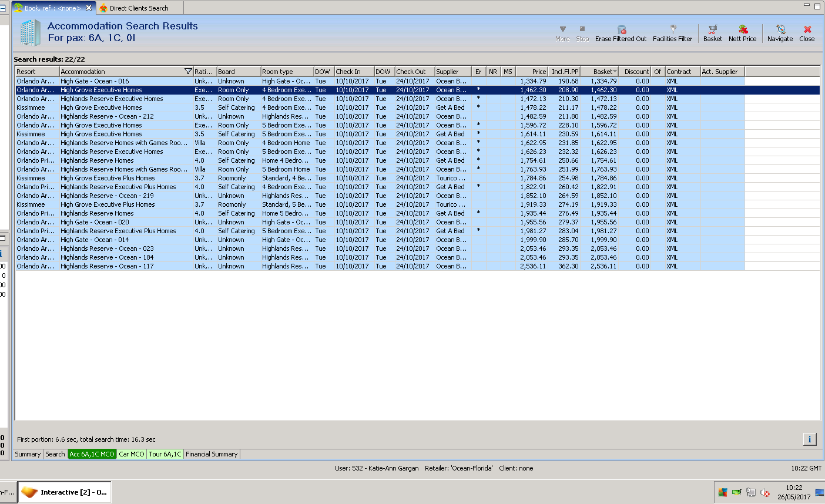Viewport: 825px width, 504px height.
Task: Switch to the Car MCO tab
Action: tap(132, 454)
